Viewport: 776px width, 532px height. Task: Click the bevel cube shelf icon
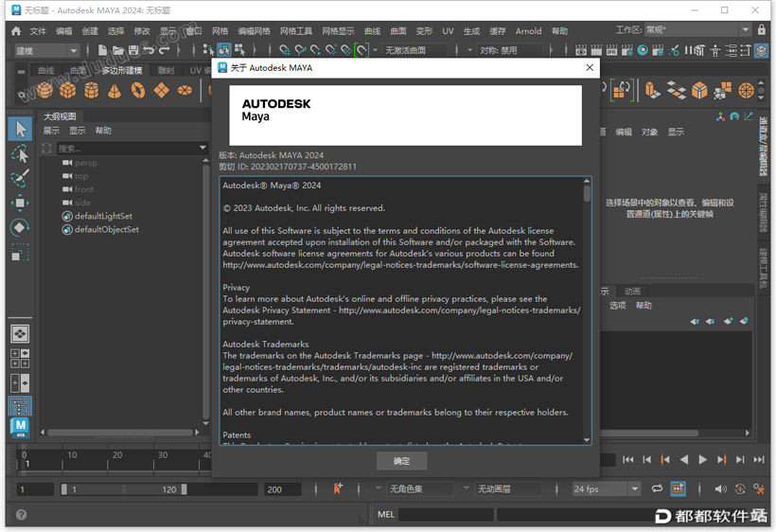pos(699,91)
